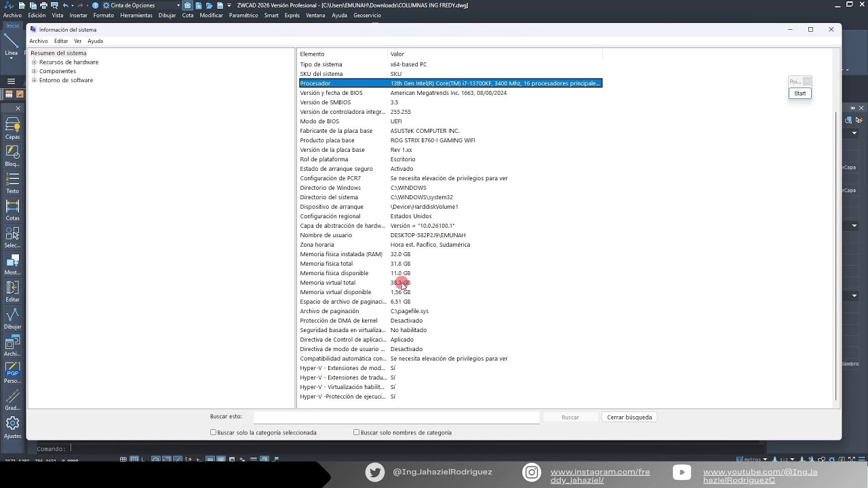Click the Elemento column header
868x488 pixels.
click(x=342, y=54)
